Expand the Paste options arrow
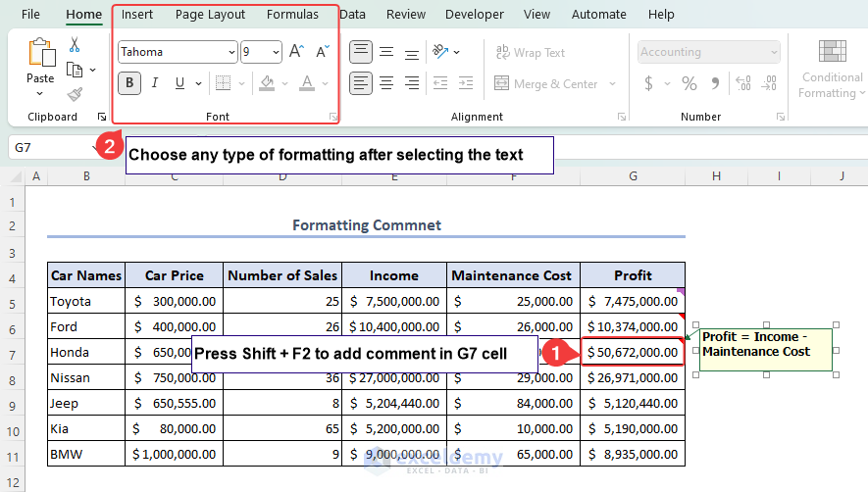This screenshot has height=492, width=868. tap(40, 93)
